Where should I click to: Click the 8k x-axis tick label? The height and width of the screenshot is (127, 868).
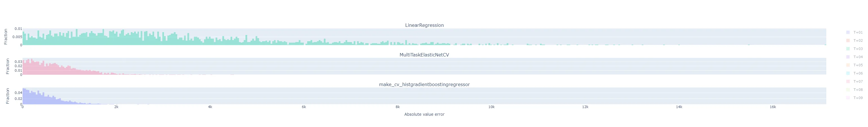(x=398, y=107)
